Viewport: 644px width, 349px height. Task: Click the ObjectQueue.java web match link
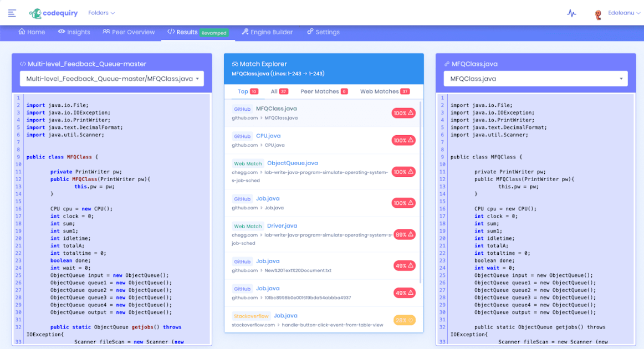point(293,163)
